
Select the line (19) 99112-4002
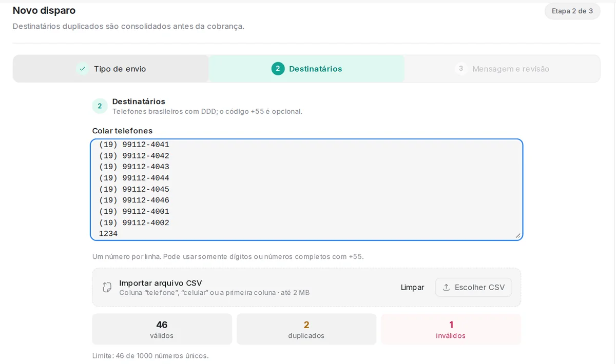tap(134, 223)
